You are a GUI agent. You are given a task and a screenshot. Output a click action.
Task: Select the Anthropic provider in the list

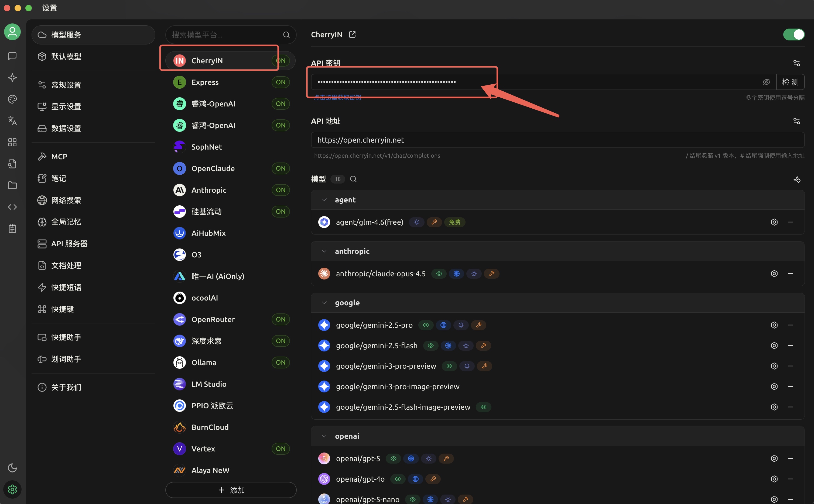pos(209,190)
